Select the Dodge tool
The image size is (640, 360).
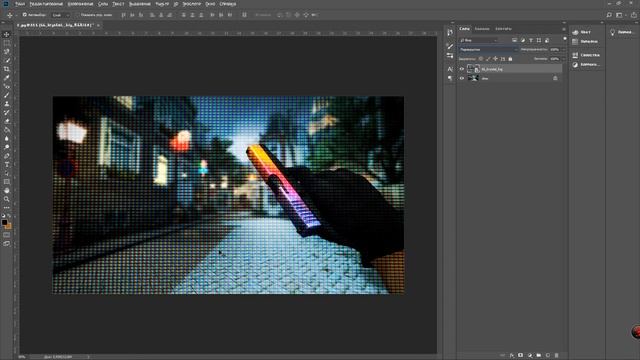pyautogui.click(x=7, y=147)
